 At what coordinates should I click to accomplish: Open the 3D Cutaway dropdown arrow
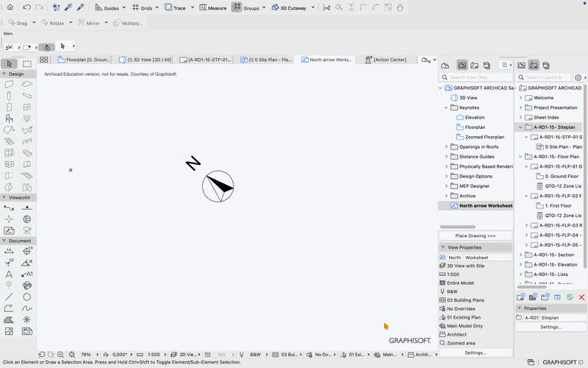coord(313,7)
